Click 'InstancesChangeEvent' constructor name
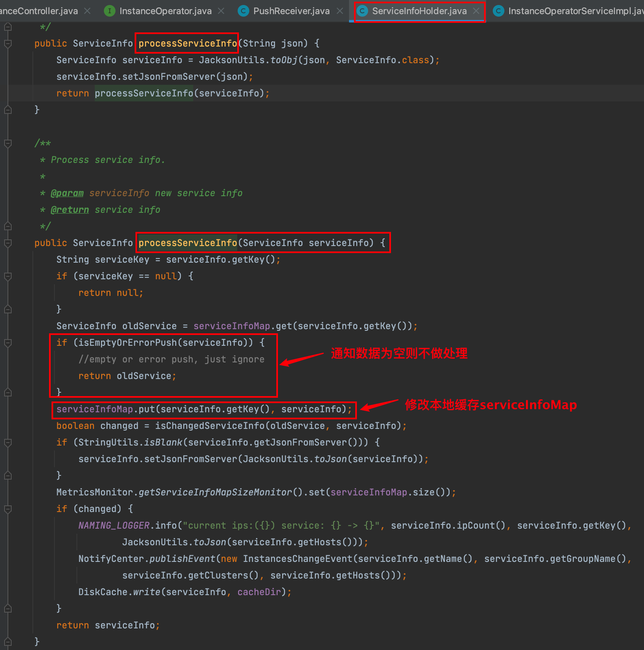Image resolution: width=644 pixels, height=650 pixels. click(297, 559)
